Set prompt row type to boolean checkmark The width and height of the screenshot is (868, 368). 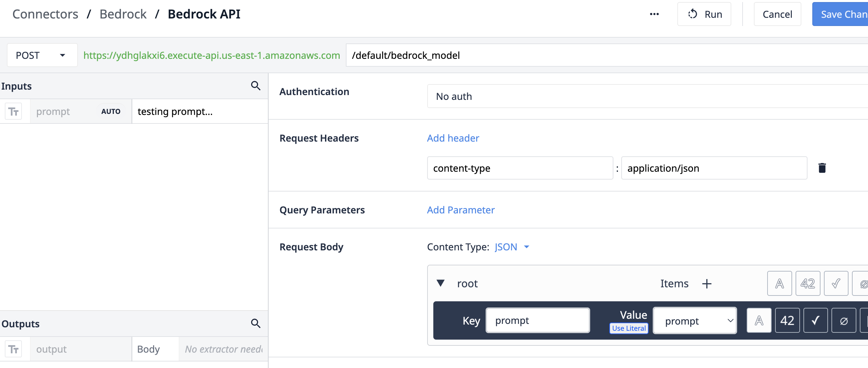pyautogui.click(x=815, y=320)
